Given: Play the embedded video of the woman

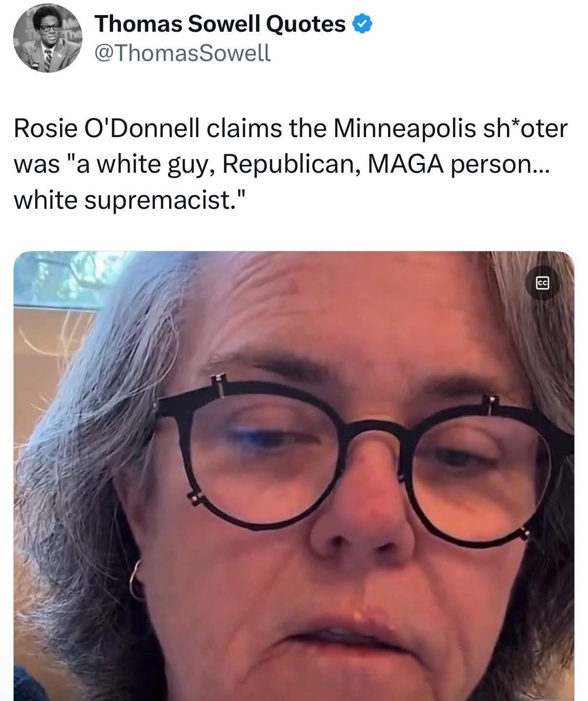Looking at the screenshot, I should pyautogui.click(x=294, y=476).
